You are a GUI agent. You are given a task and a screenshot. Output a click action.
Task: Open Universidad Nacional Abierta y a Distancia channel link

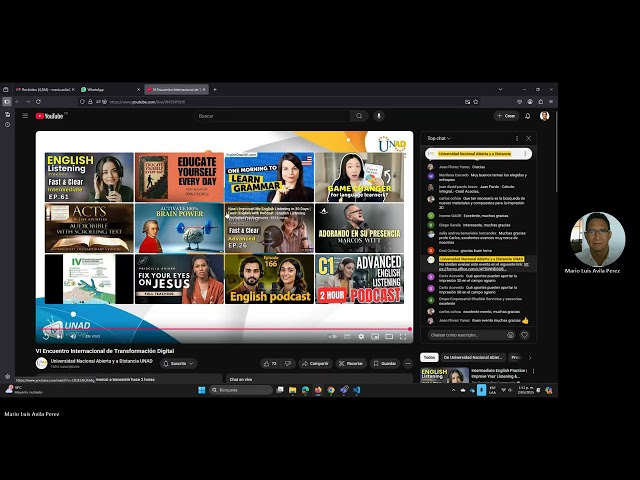click(102, 361)
